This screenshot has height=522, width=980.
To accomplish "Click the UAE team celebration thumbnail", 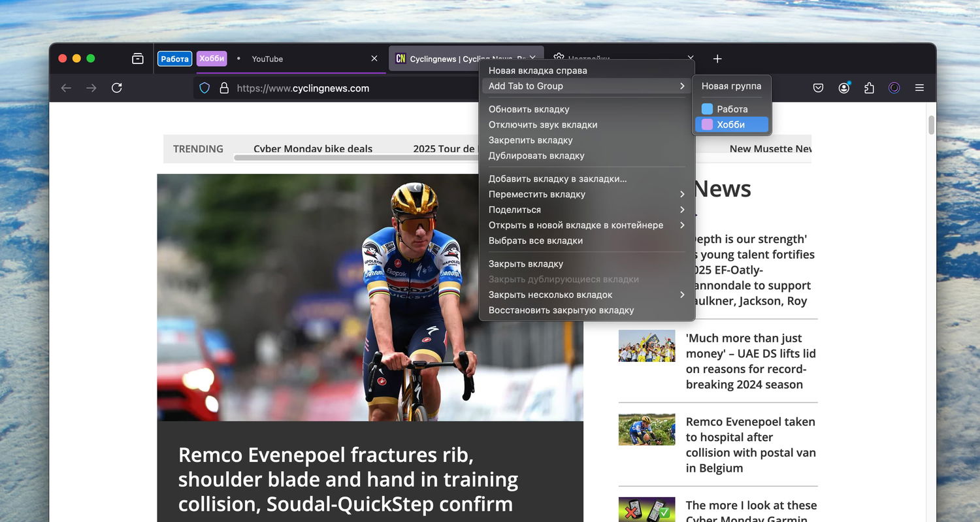I will pyautogui.click(x=647, y=346).
